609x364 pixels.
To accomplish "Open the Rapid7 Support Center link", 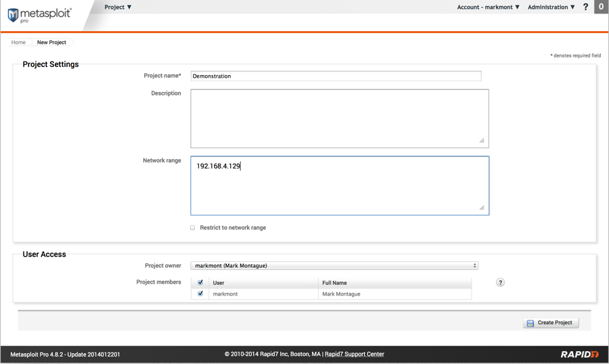I will click(x=354, y=354).
